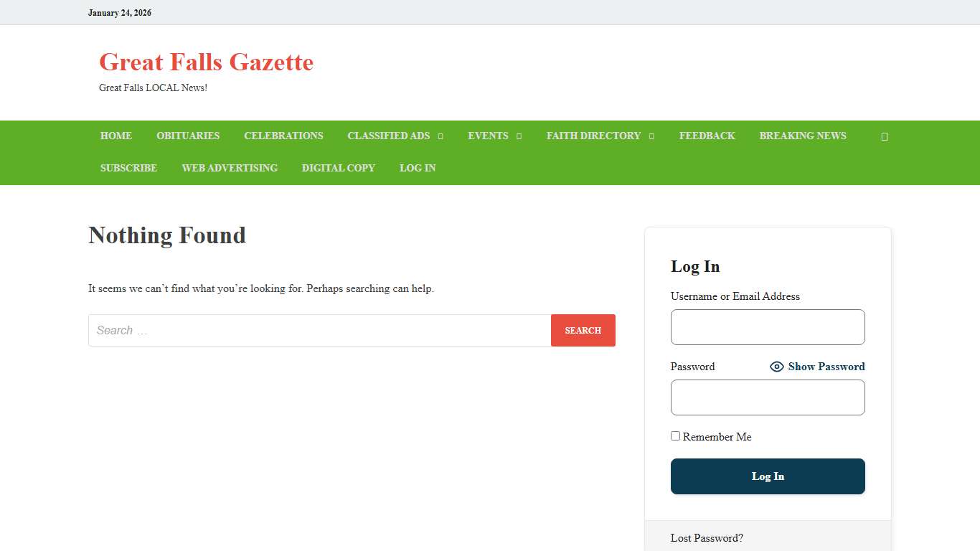Expand the Events submenu arrow

[519, 136]
